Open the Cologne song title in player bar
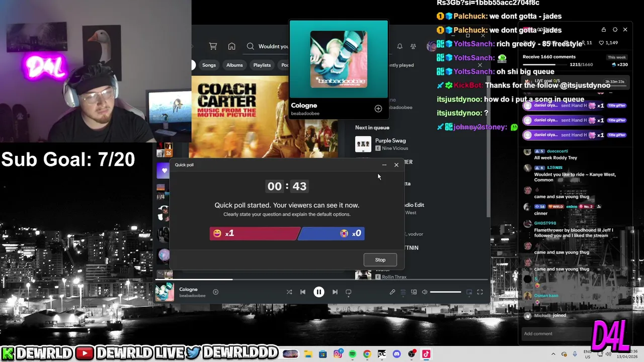 click(x=188, y=289)
